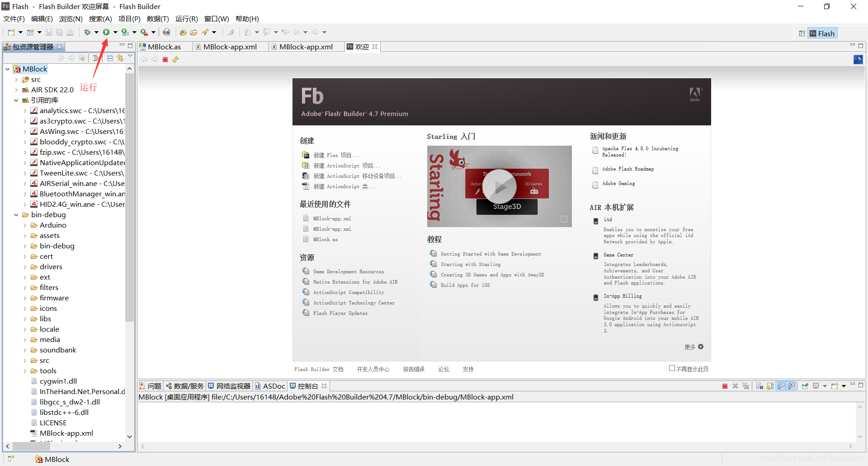Viewport: 868px width, 466px height.
Task: Open the 窗口(W) menu
Action: click(217, 19)
